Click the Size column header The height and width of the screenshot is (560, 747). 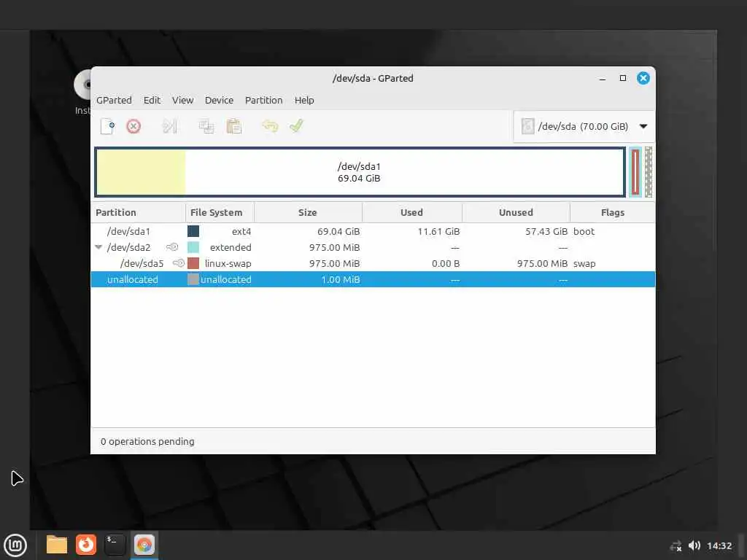309,212
